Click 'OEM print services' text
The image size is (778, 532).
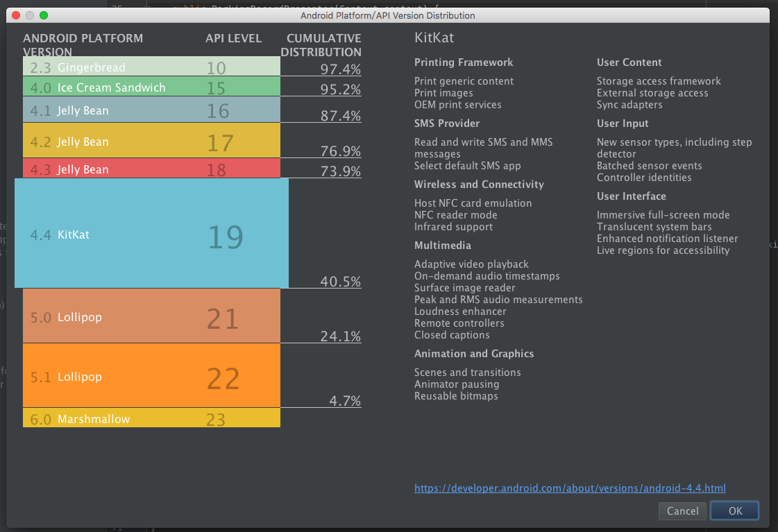(457, 105)
